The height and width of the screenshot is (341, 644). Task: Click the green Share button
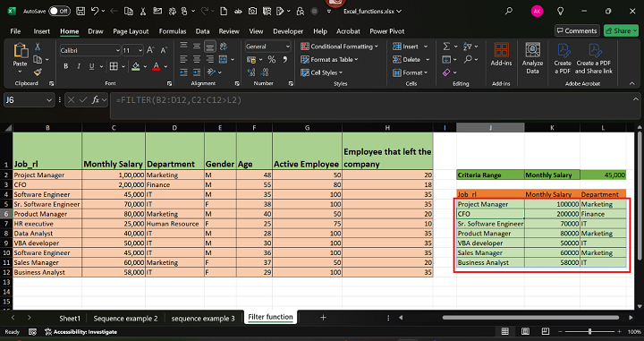(x=621, y=30)
